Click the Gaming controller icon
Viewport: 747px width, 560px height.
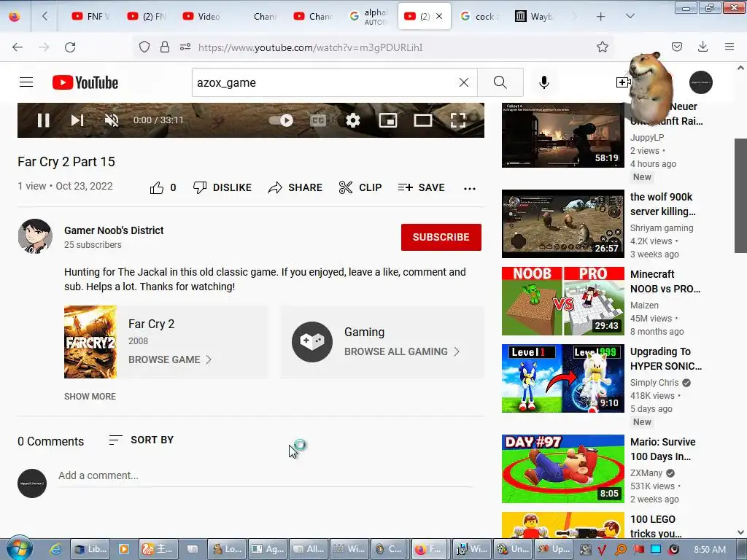312,342
